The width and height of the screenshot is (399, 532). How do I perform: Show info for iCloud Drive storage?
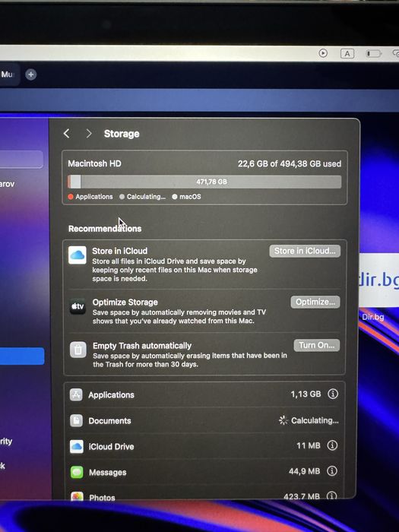point(332,445)
